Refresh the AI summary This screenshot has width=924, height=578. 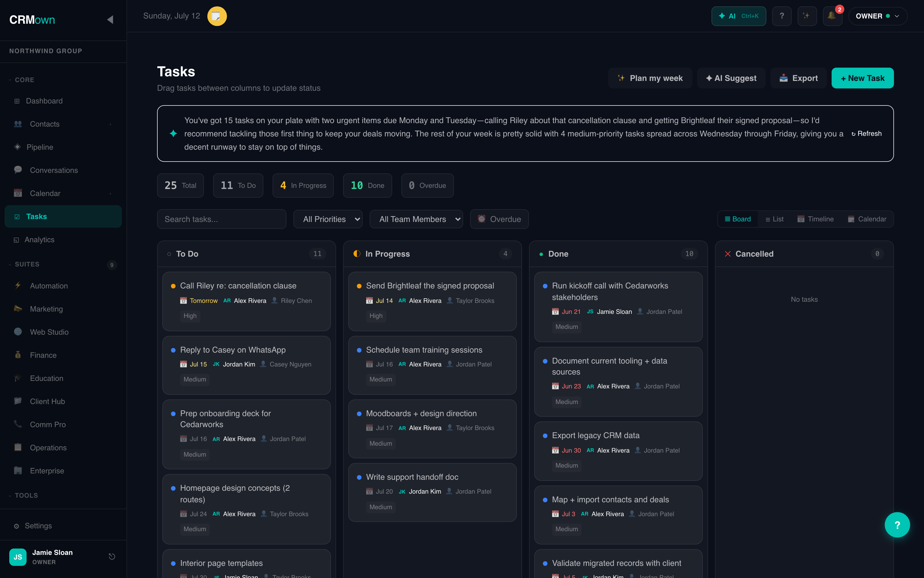click(866, 134)
